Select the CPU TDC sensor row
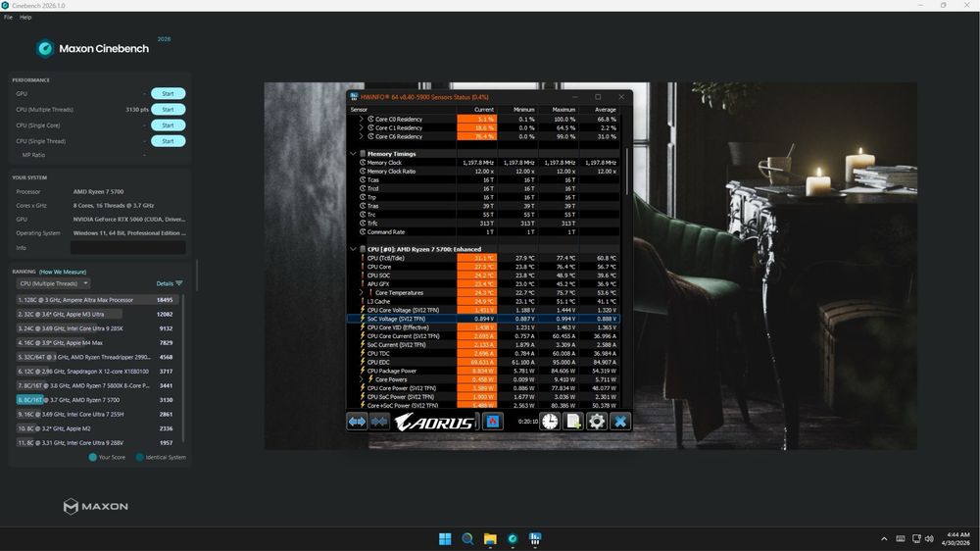 click(483, 353)
